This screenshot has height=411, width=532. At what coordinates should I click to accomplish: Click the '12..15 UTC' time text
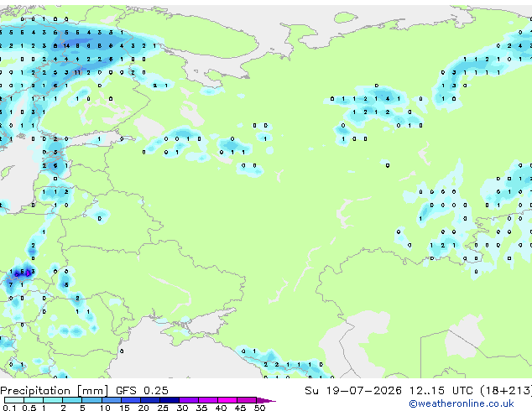[x=441, y=391]
